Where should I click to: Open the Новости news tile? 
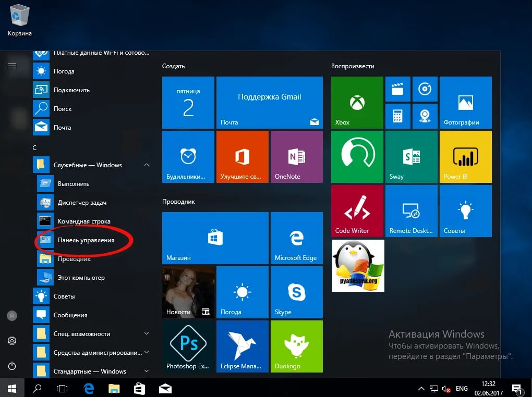point(188,292)
